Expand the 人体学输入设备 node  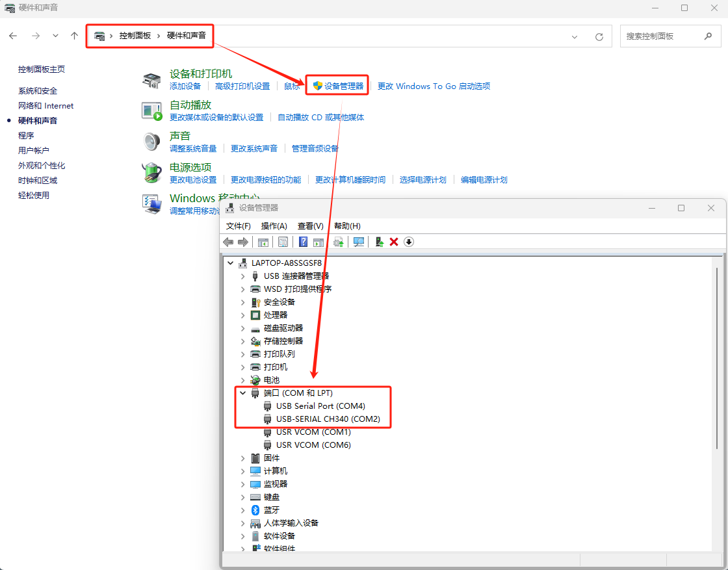pyautogui.click(x=243, y=523)
